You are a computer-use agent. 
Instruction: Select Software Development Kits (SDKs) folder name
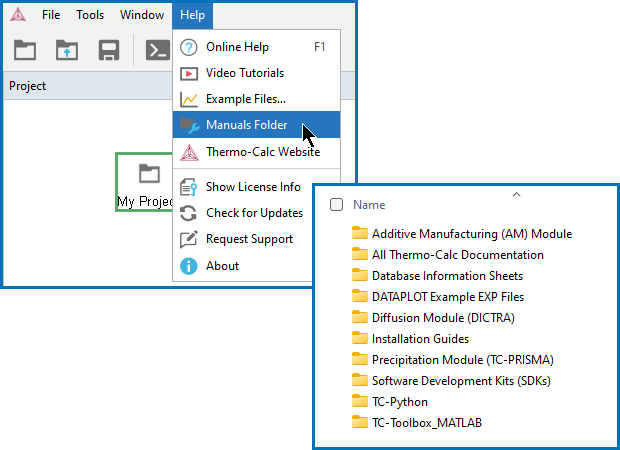[x=461, y=380]
